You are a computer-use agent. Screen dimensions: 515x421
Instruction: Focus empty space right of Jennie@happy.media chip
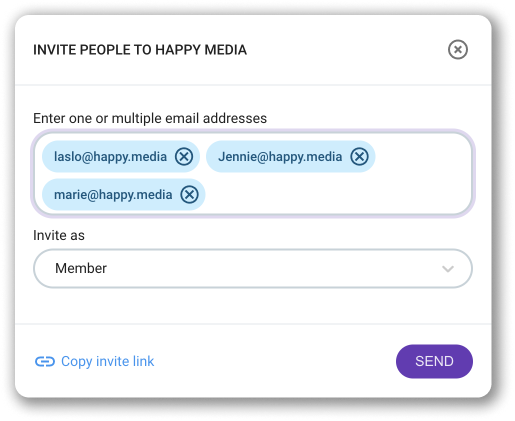(422, 157)
